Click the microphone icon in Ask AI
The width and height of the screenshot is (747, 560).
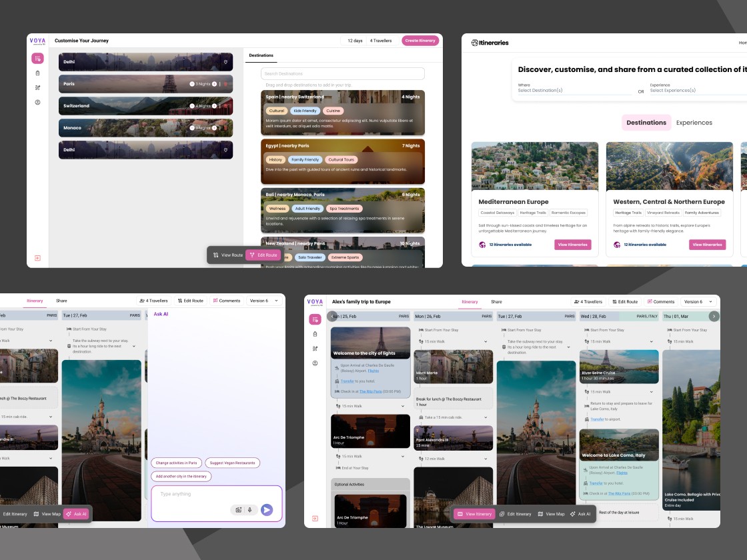[249, 510]
